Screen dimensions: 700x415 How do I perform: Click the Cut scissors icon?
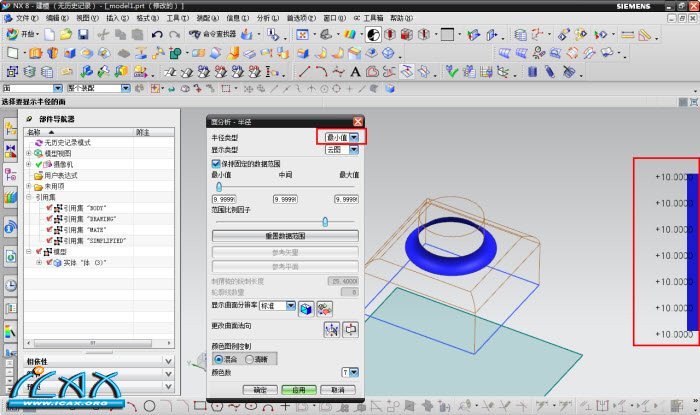[104, 34]
